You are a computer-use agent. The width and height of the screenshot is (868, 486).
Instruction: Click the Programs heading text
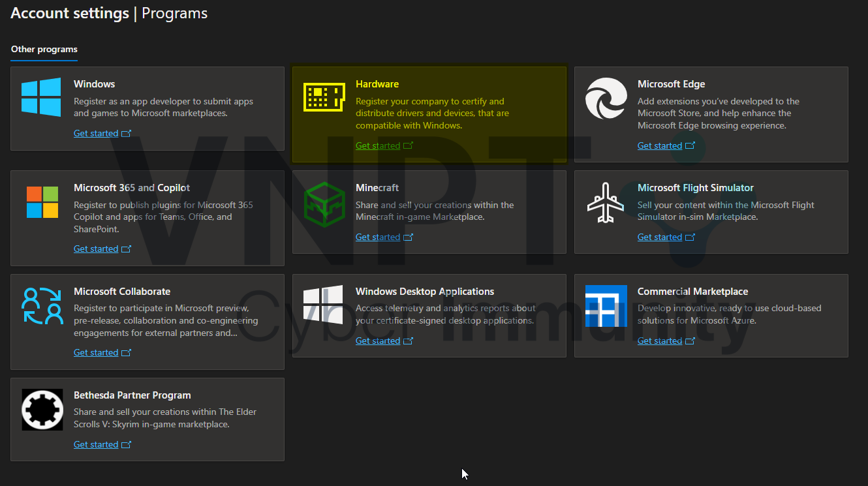coord(175,13)
